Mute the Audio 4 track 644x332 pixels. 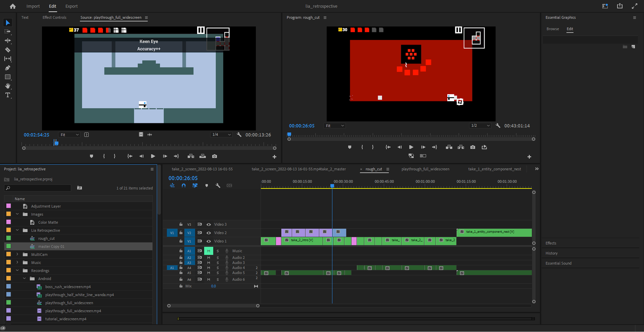click(209, 268)
